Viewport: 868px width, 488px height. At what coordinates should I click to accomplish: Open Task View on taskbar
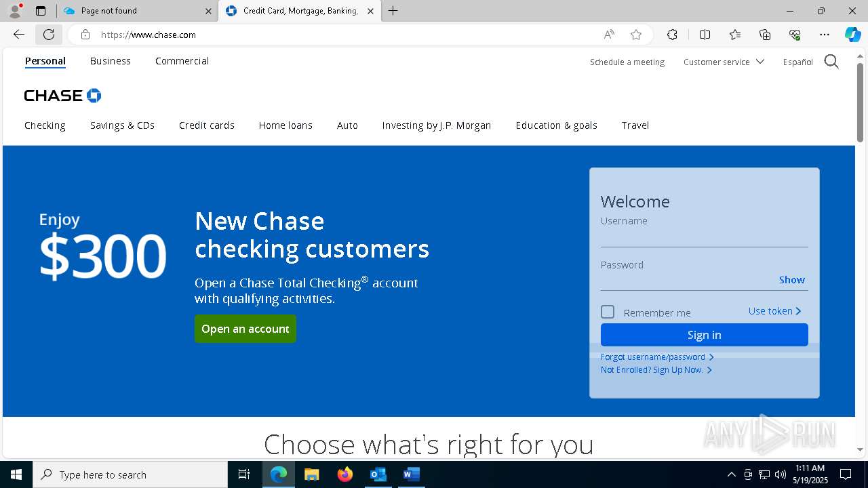click(244, 474)
